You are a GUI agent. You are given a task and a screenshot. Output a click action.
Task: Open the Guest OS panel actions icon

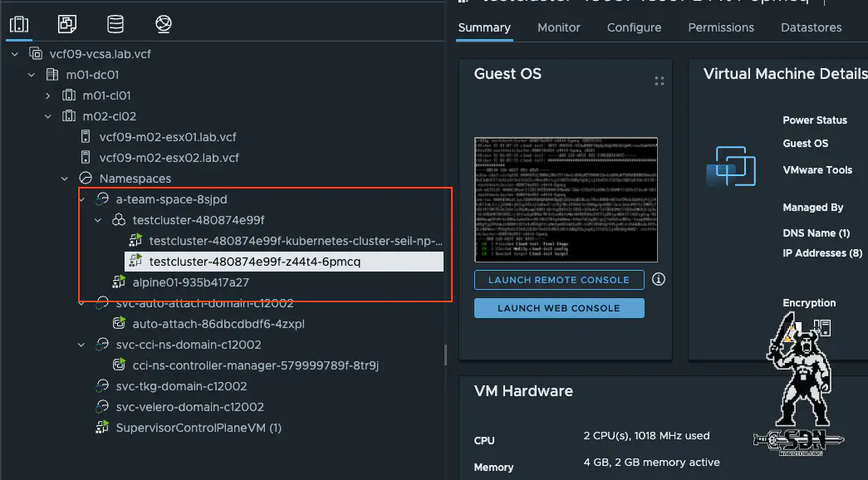(x=659, y=81)
